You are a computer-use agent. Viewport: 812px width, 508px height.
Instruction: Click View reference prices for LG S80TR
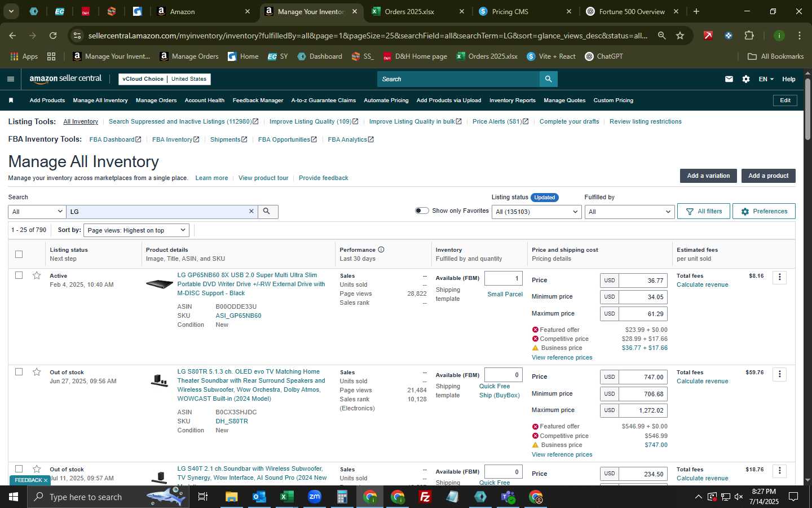[x=562, y=454]
